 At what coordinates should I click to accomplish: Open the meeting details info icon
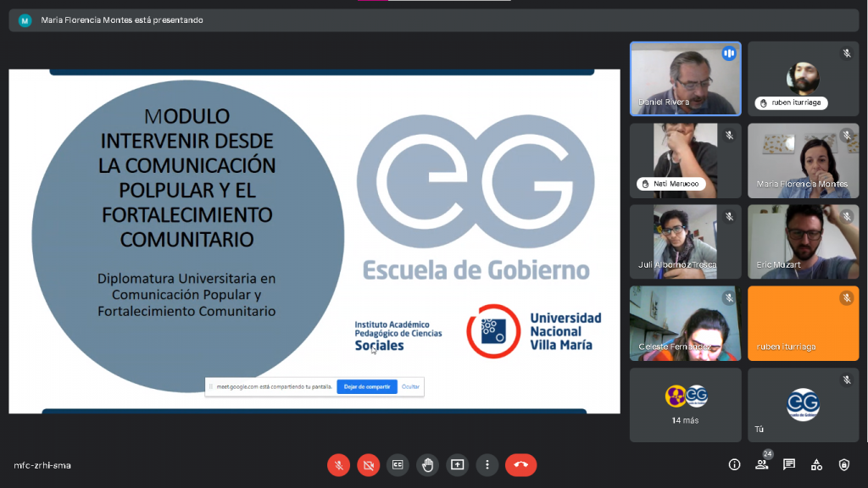tap(734, 464)
